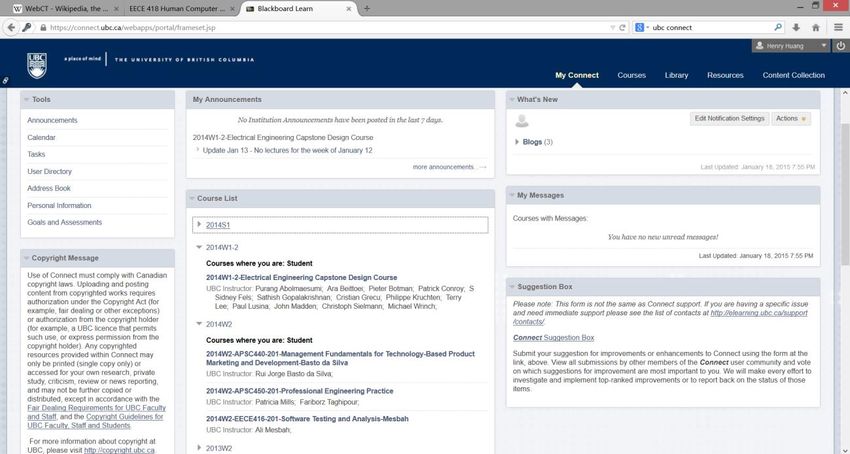Screen dimensions: 850x454
Task: Collapse the Copyright Message panel
Action: pyautogui.click(x=25, y=258)
